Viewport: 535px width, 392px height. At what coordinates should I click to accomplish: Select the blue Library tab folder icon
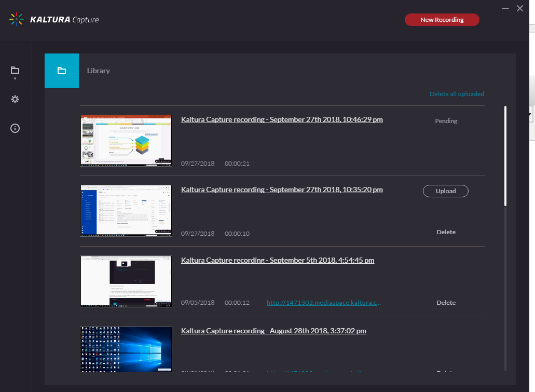point(62,71)
